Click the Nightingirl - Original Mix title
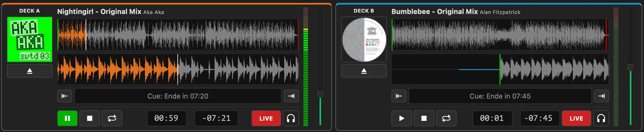This screenshot has height=132, width=644. 99,12
